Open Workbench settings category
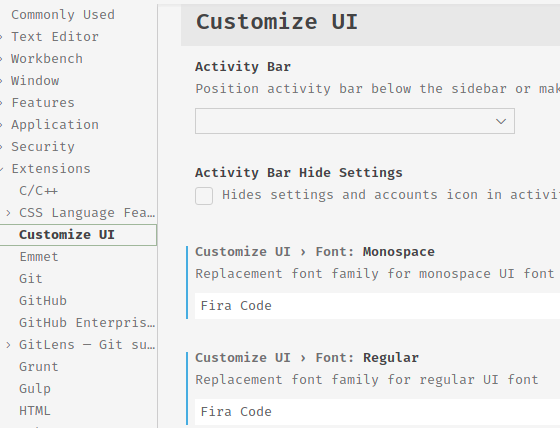 click(47, 59)
